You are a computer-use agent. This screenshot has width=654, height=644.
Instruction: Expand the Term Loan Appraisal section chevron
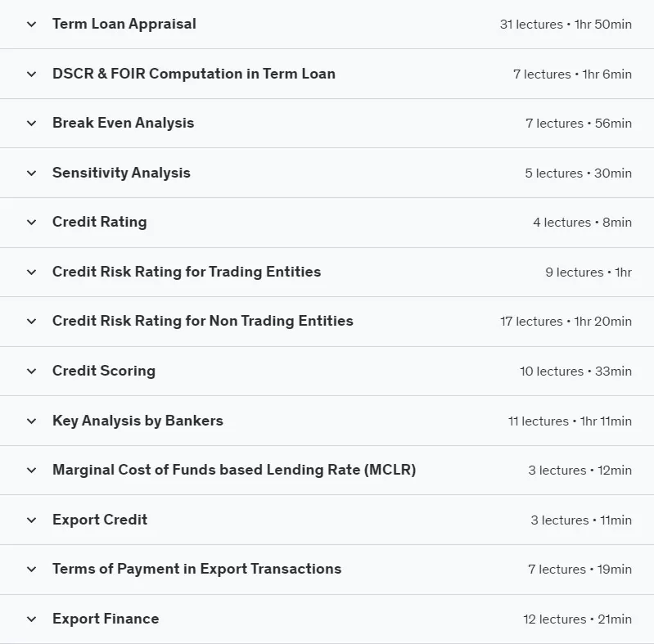[x=31, y=25]
